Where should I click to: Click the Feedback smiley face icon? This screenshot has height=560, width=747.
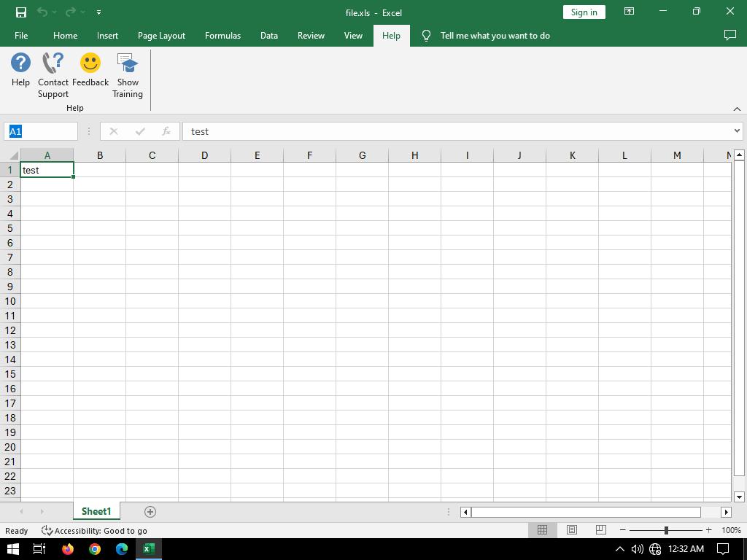pos(90,63)
